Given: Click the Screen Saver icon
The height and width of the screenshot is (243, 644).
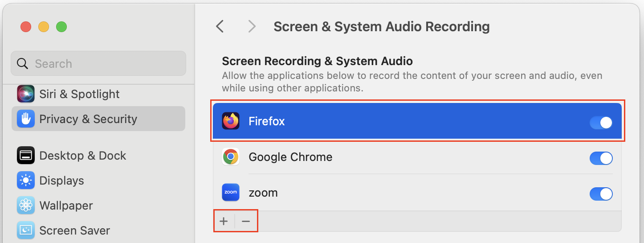Looking at the screenshot, I should pyautogui.click(x=26, y=231).
